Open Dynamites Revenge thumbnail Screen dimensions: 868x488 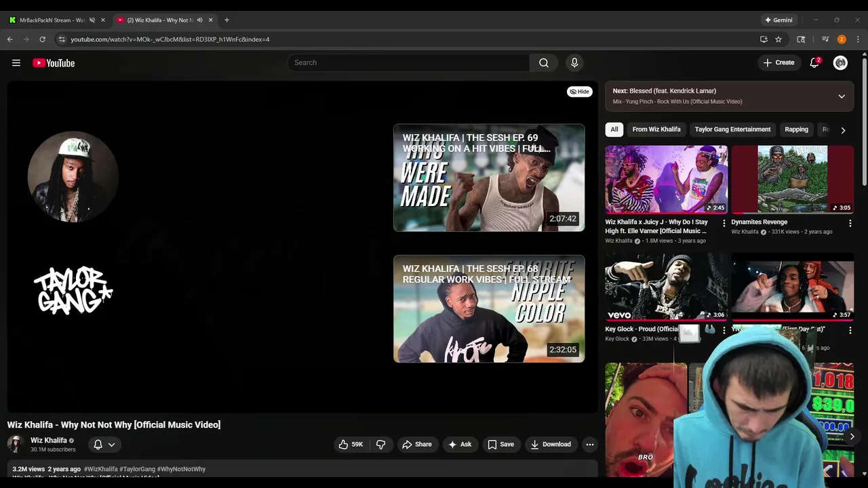[x=793, y=180]
